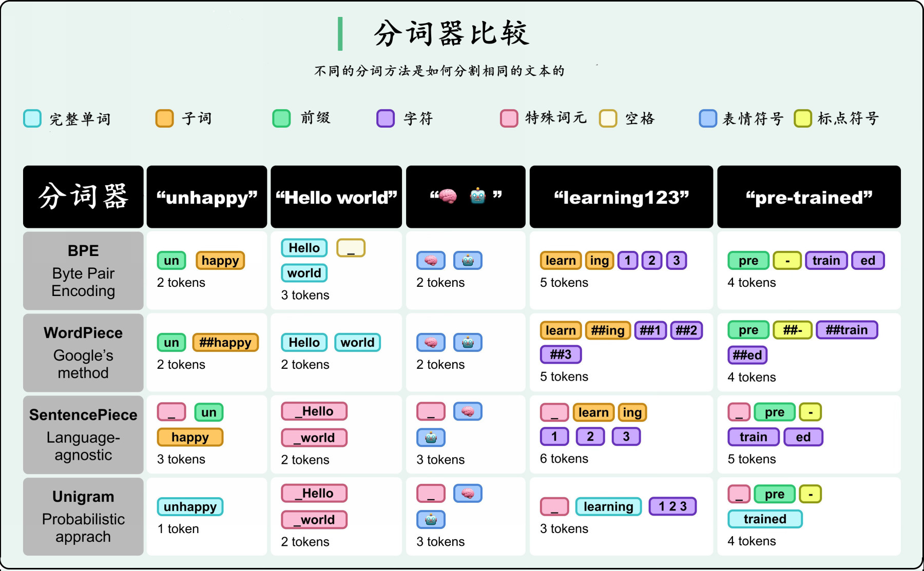This screenshot has width=924, height=571.
Task: Select the robot emoji token in BPE row
Action: tap(468, 261)
